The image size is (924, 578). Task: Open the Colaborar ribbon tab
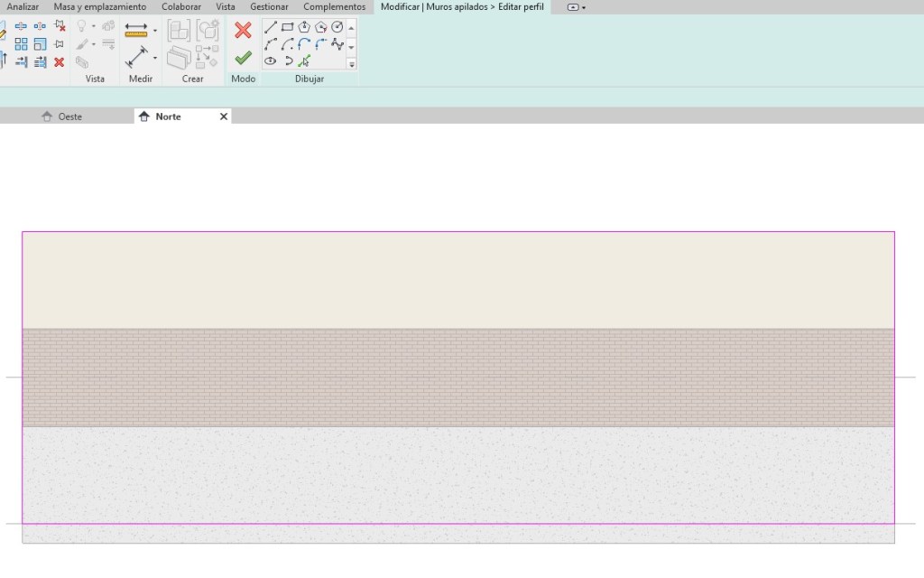pos(181,7)
